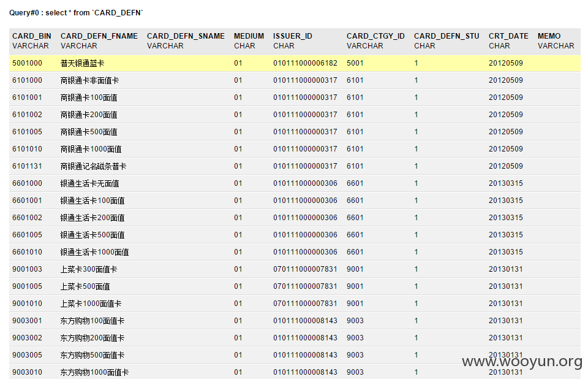This screenshot has width=588, height=379.
Task: Click card name 商银通卡200面值
Action: (x=89, y=115)
